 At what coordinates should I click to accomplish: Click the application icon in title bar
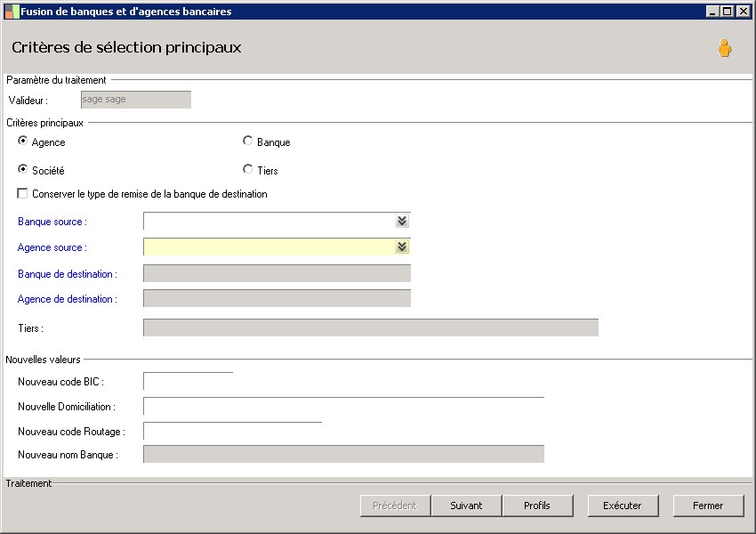[12, 12]
